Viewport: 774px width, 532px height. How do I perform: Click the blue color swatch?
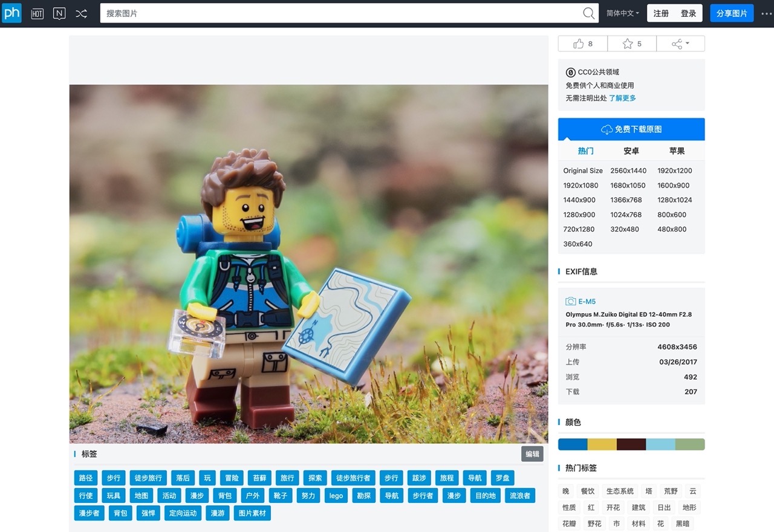[x=573, y=444]
